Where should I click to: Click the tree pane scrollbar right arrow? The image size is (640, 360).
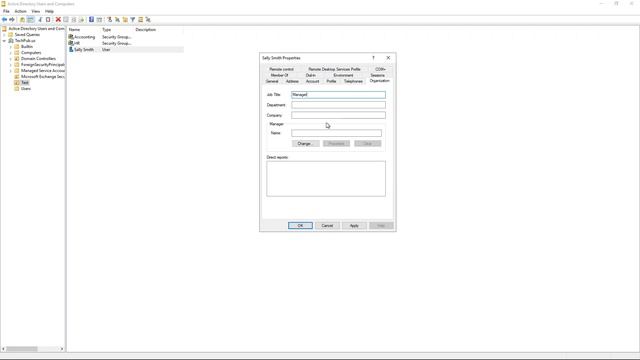point(62,349)
